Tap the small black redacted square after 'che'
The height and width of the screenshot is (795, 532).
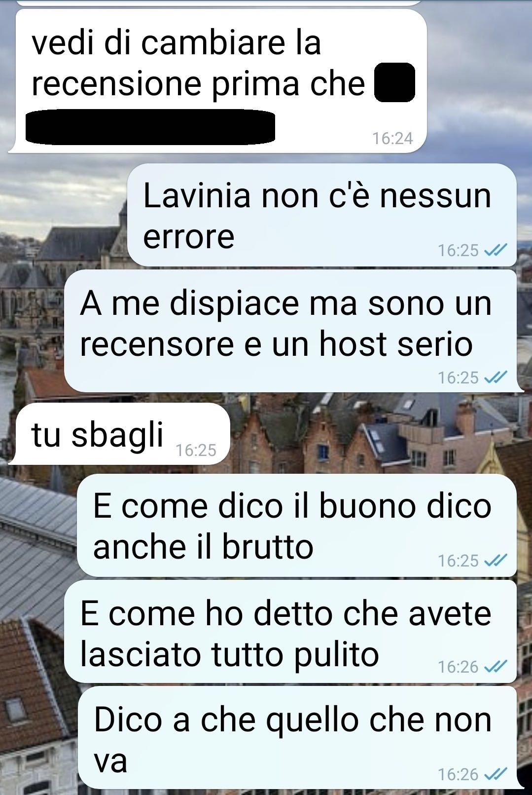[394, 82]
